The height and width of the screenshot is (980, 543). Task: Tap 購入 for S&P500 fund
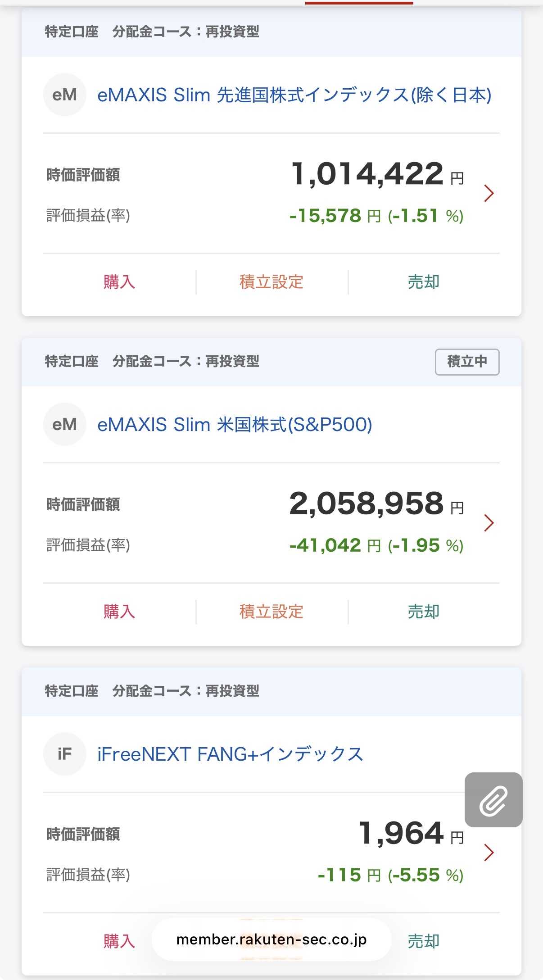coord(119,612)
